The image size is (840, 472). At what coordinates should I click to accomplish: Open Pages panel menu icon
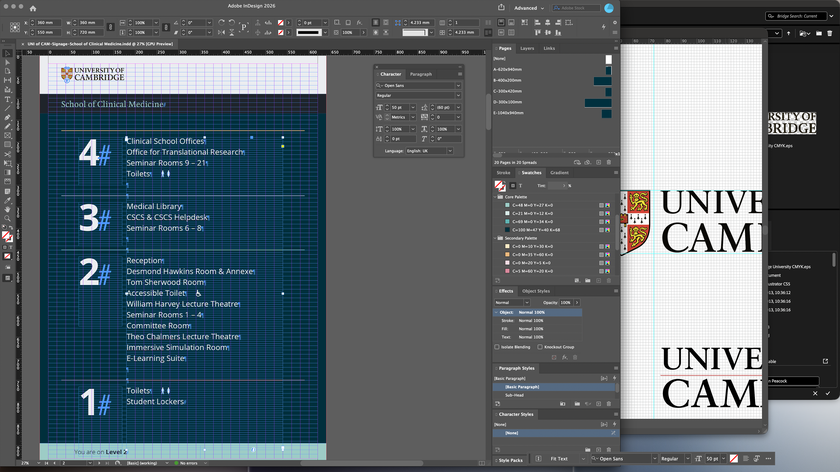[x=616, y=48]
